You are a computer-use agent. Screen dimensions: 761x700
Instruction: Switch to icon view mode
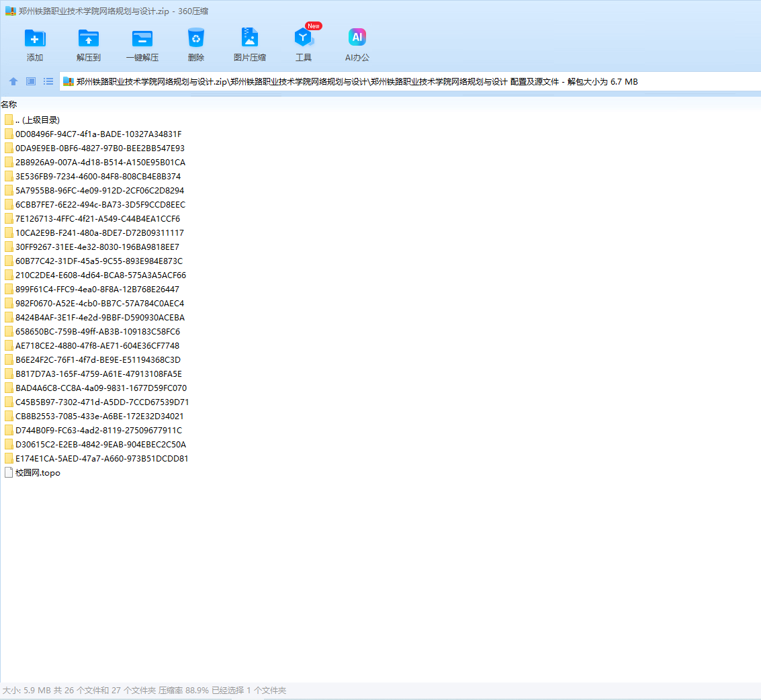pos(31,81)
